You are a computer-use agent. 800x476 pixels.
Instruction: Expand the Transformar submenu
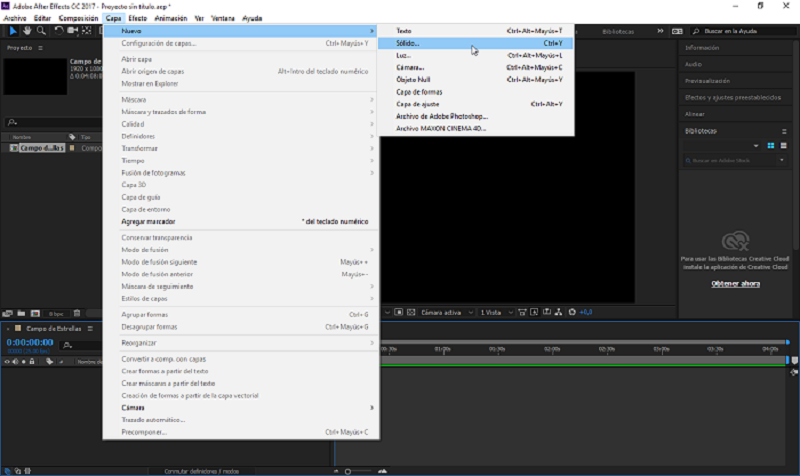[x=241, y=148]
